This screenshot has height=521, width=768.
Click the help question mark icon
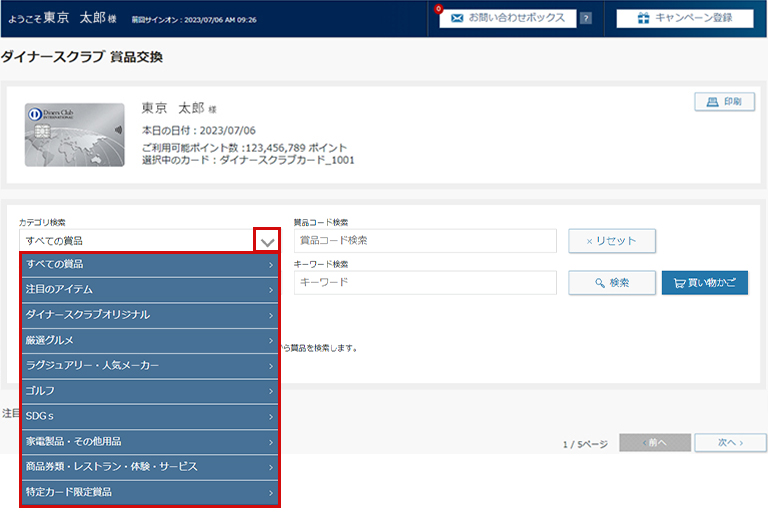coord(585,18)
